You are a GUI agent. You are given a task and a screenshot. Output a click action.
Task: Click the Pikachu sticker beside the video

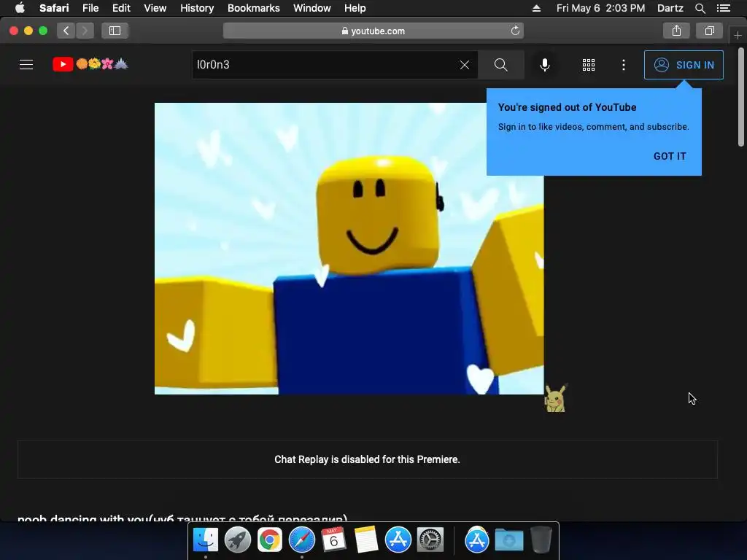555,399
